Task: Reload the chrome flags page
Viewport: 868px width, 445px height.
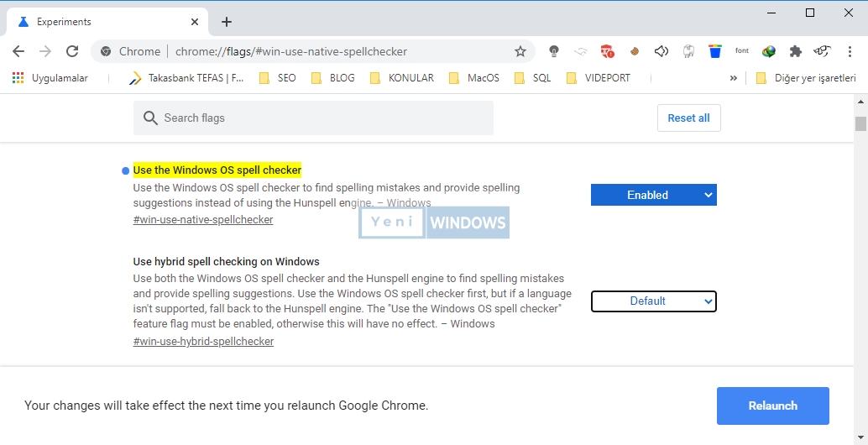Action: coord(72,51)
